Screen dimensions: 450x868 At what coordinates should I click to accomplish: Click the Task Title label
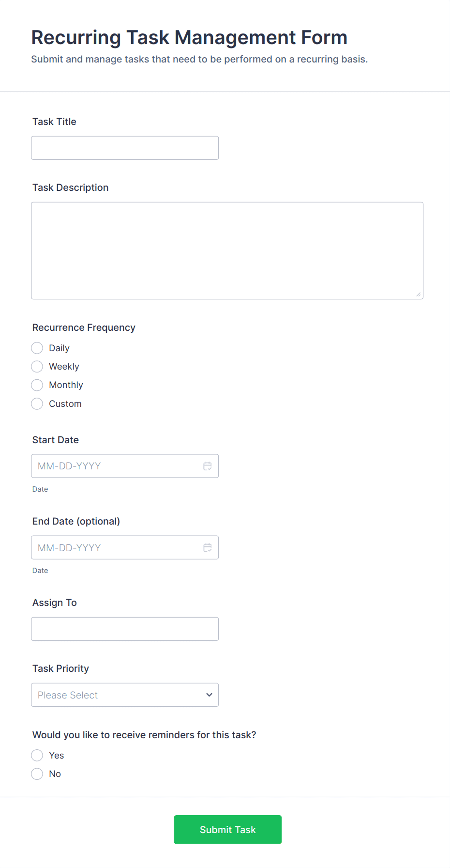coord(54,122)
